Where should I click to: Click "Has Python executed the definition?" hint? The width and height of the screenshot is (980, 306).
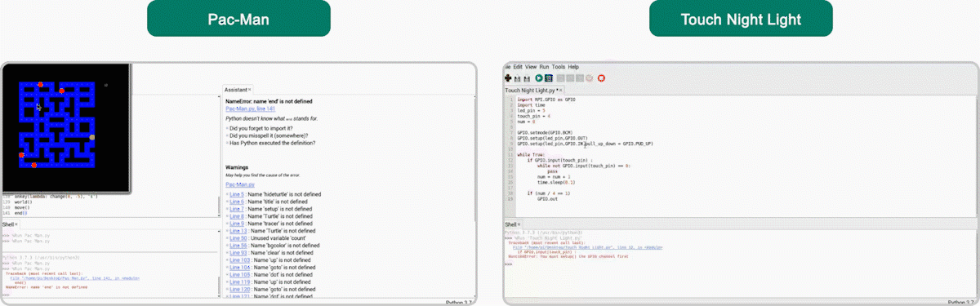click(x=272, y=143)
